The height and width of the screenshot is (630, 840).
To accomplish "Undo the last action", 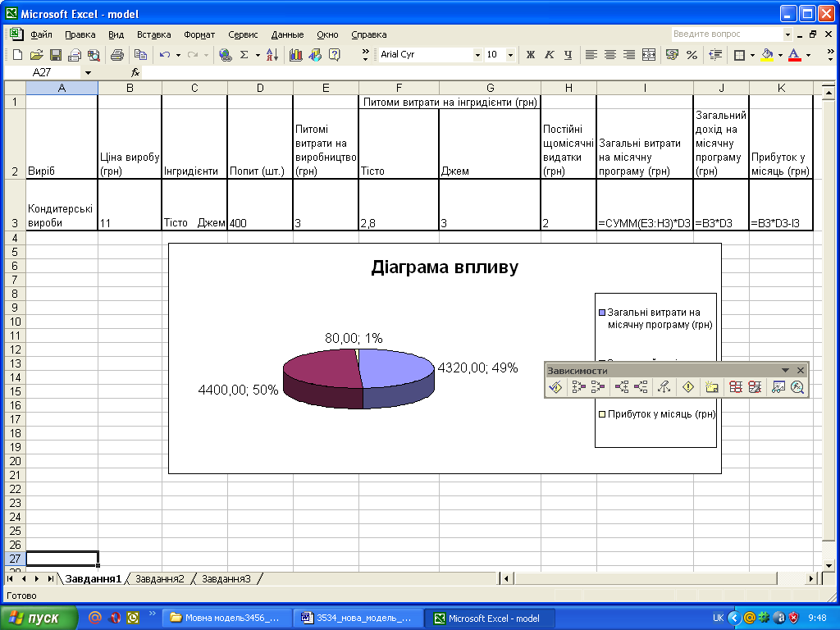I will point(164,55).
